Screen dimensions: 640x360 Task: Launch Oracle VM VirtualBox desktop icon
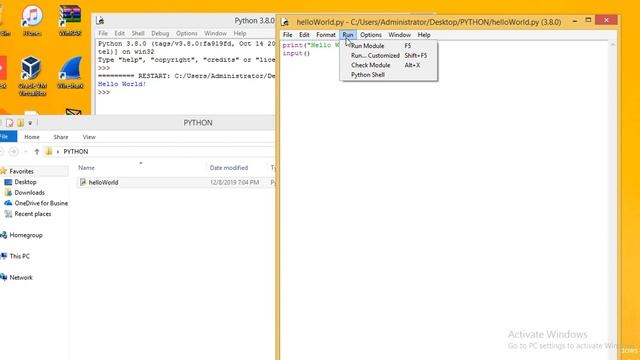[32, 76]
